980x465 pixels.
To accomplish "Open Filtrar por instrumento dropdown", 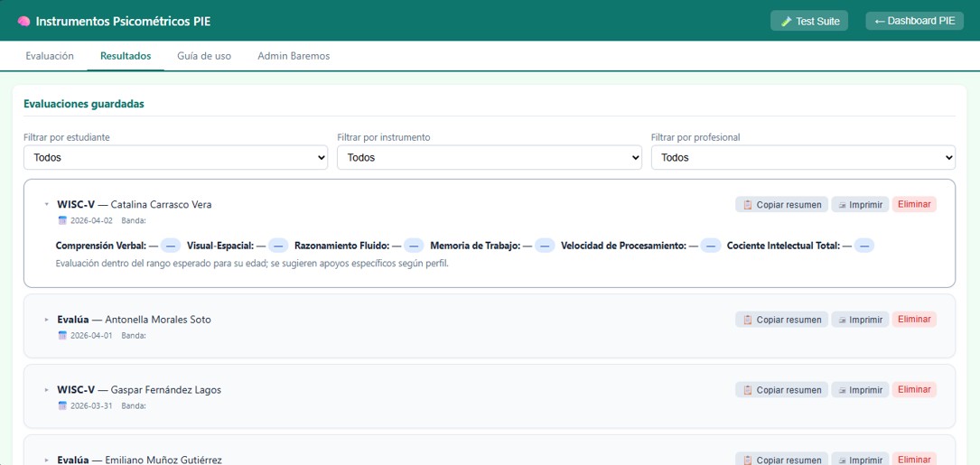I will click(x=490, y=157).
